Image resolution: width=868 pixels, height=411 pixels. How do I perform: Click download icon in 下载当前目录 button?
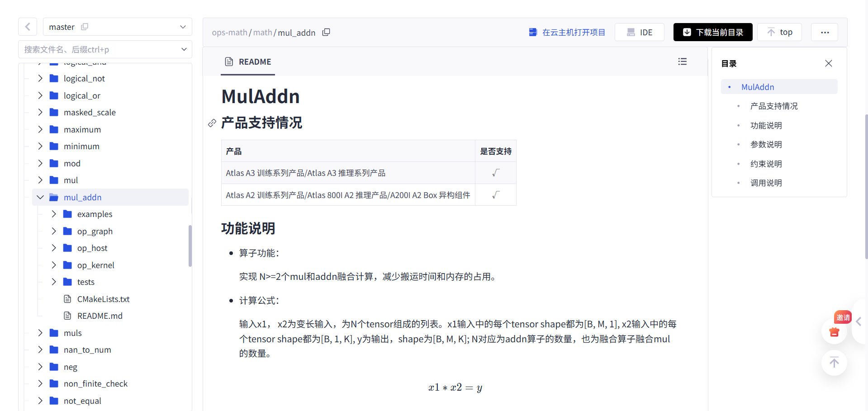click(x=687, y=32)
